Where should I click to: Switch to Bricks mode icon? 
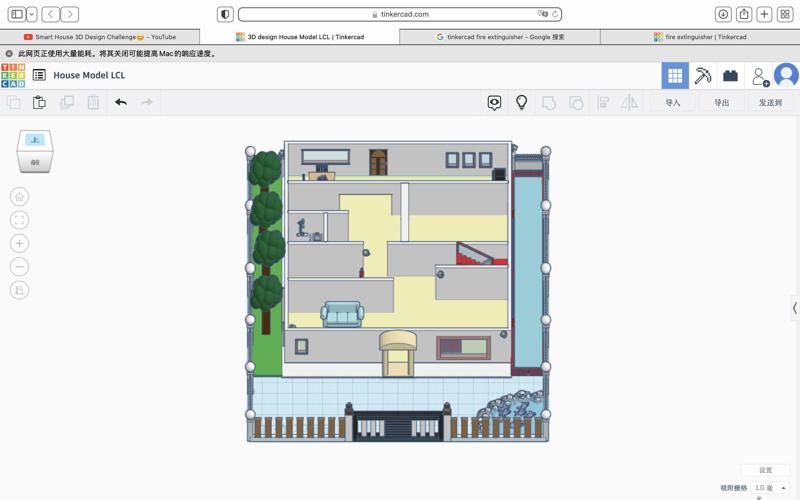(x=730, y=76)
